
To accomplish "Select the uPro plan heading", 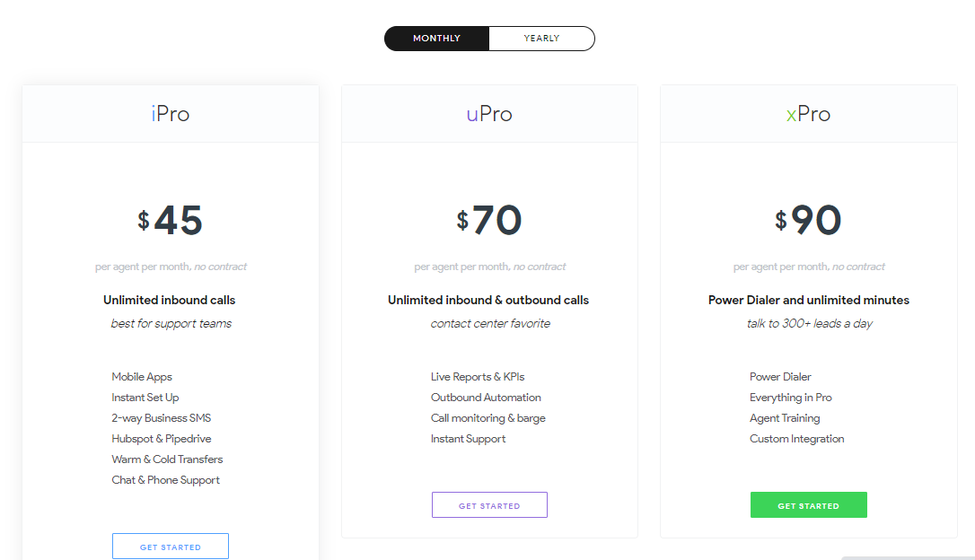I will click(489, 114).
